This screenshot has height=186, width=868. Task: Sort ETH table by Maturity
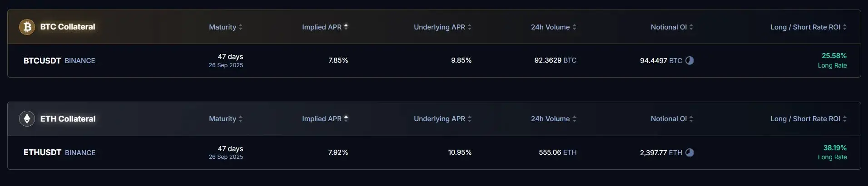point(226,119)
